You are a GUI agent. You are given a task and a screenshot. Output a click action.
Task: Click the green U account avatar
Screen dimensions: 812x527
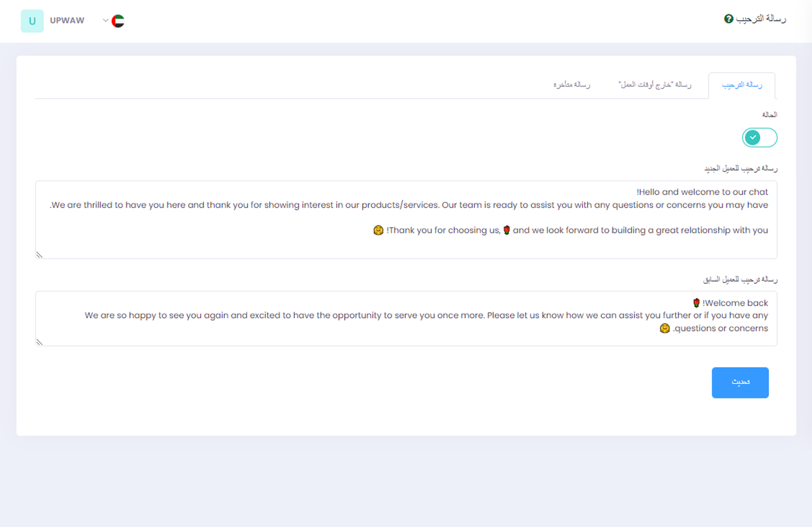pyautogui.click(x=32, y=21)
